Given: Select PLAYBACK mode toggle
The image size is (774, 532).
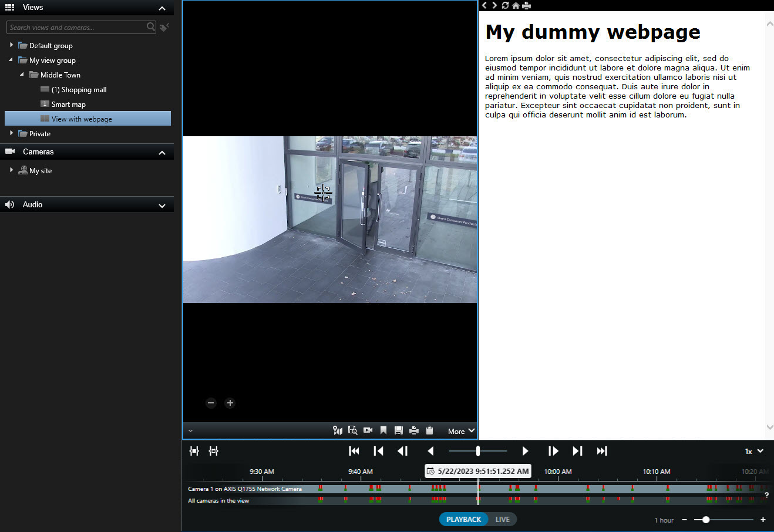Looking at the screenshot, I should click(x=463, y=519).
